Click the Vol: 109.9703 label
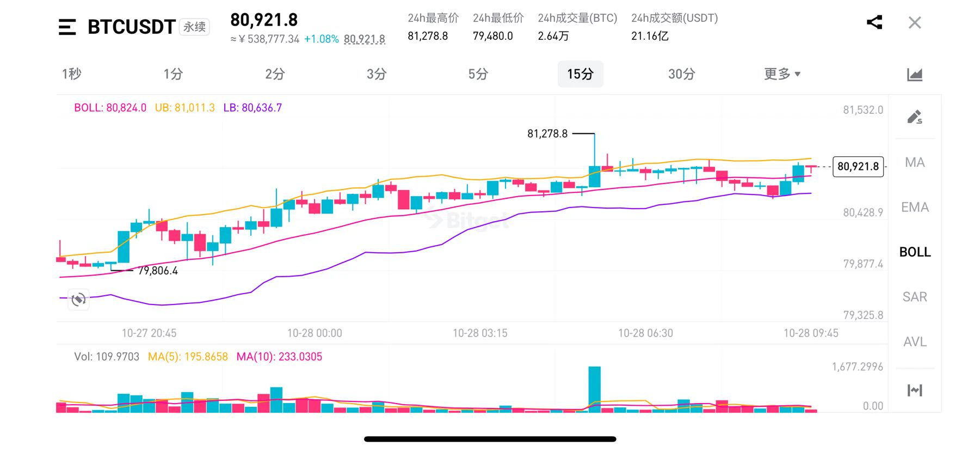 pyautogui.click(x=107, y=357)
